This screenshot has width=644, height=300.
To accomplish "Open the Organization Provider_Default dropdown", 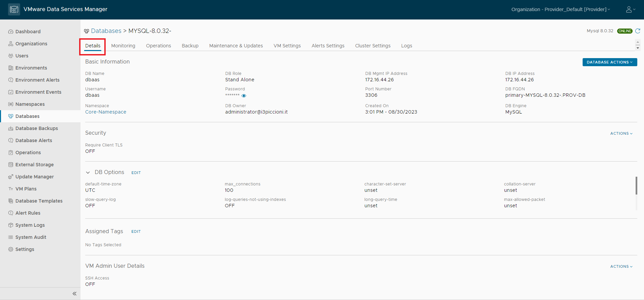I will (x=560, y=9).
